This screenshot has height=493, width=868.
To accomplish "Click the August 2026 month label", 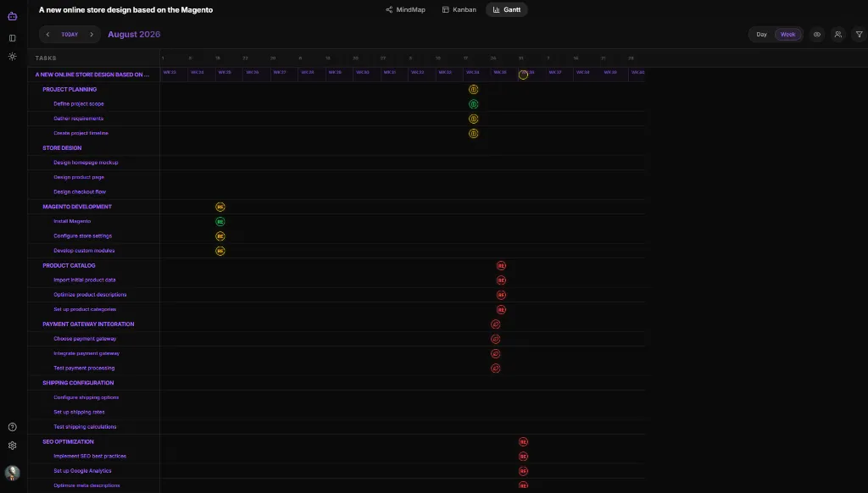I will click(x=134, y=34).
